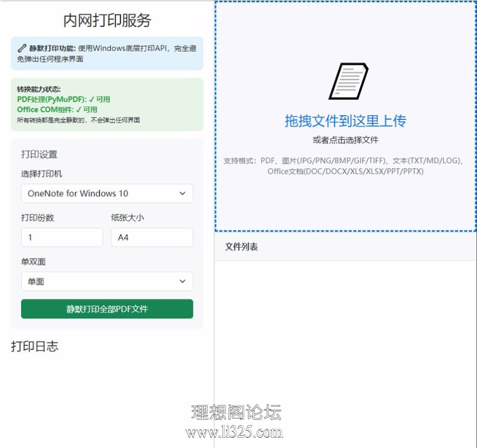The width and height of the screenshot is (477, 448).
Task: Click the wrench icon in silent print notice
Action: tap(22, 48)
